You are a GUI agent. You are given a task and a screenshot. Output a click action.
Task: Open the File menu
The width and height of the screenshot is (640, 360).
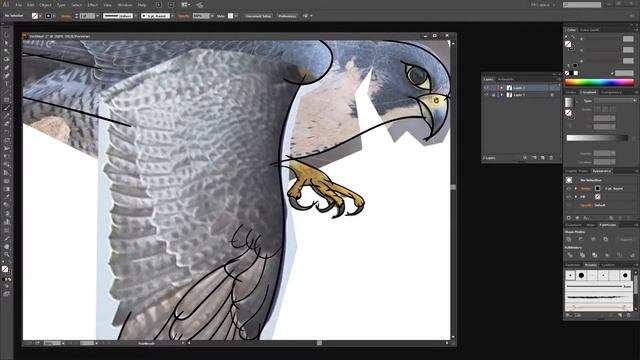(18, 5)
